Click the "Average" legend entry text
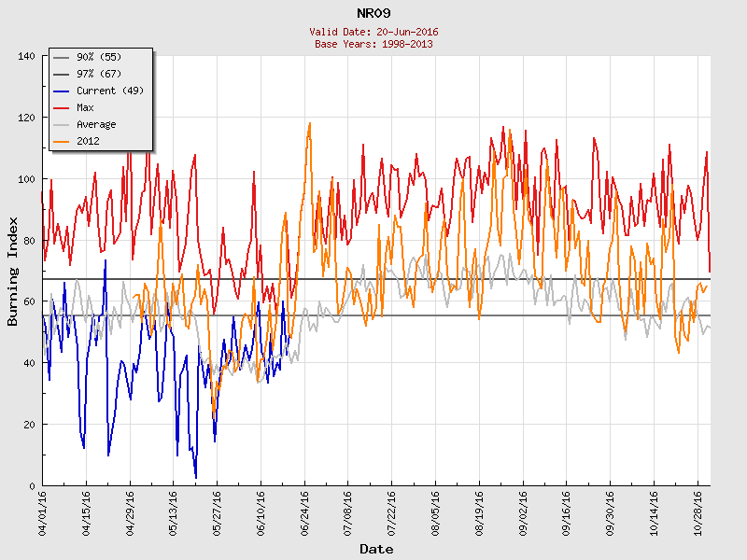The height and width of the screenshot is (560, 747). pos(96,125)
